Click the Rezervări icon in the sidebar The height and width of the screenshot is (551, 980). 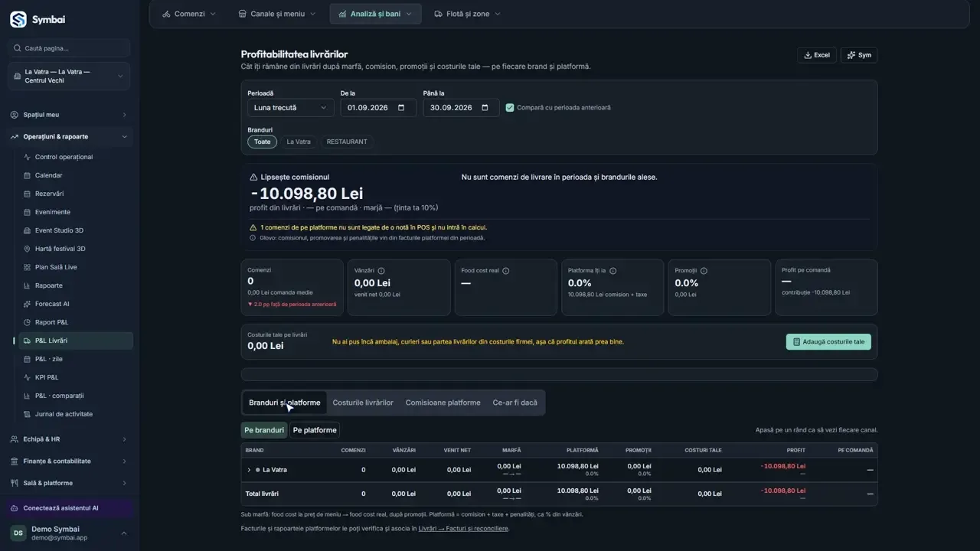coord(28,194)
